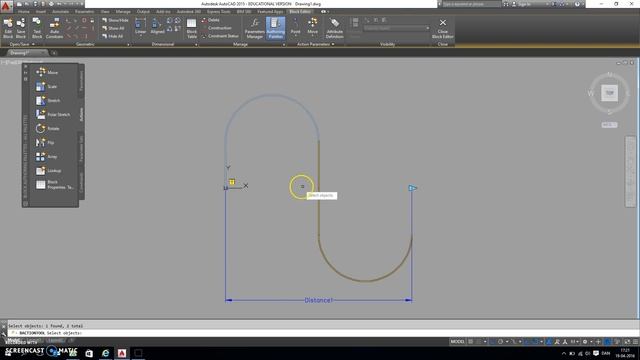The image size is (640, 360).
Task: Click the Constraint Status button
Action: coord(220,36)
